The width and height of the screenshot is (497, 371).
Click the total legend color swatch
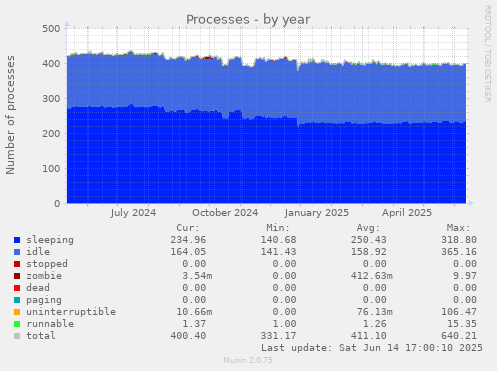(x=17, y=336)
